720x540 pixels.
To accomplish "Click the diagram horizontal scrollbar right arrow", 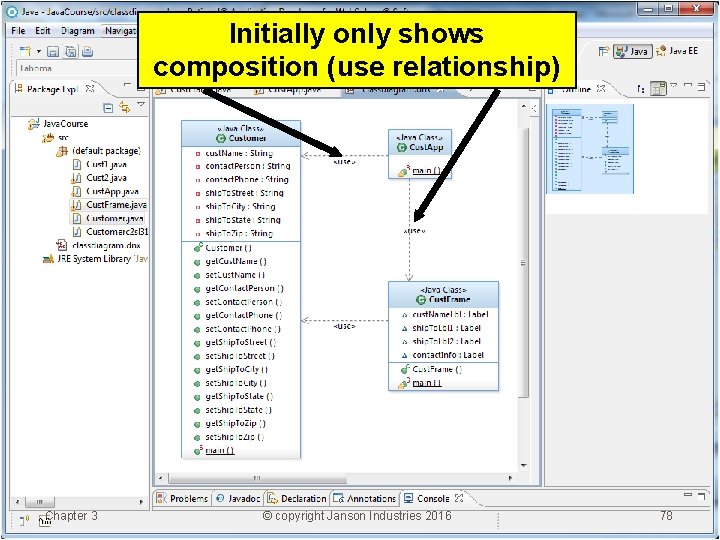I will 511,478.
